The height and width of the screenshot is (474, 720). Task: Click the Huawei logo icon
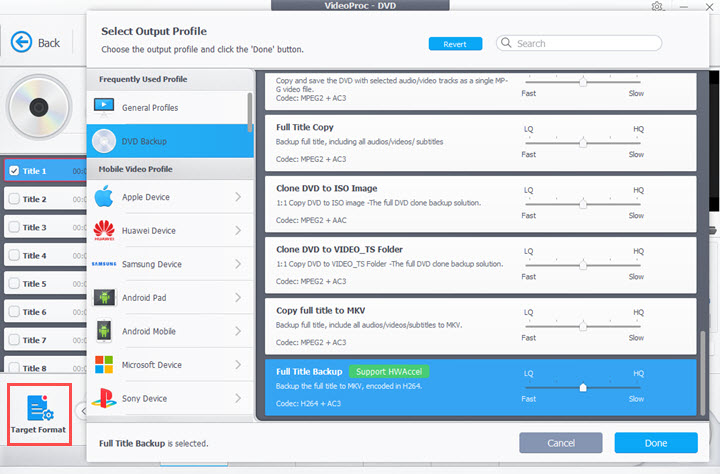(104, 230)
